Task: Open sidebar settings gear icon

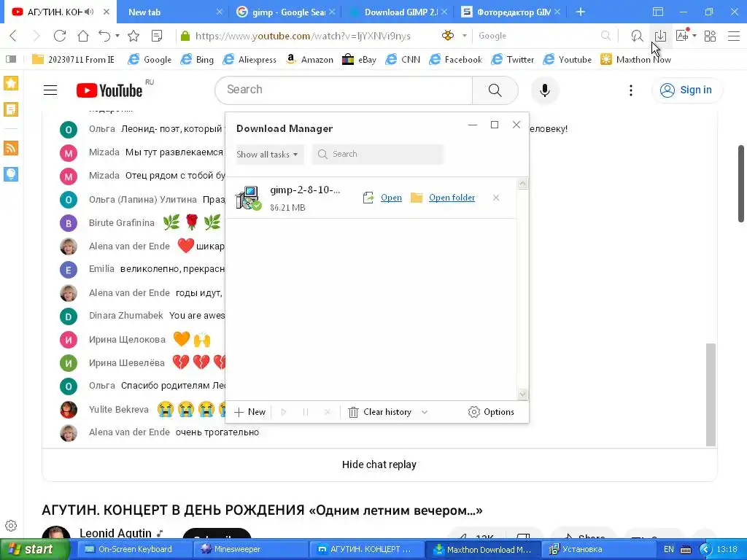Action: coord(11,526)
